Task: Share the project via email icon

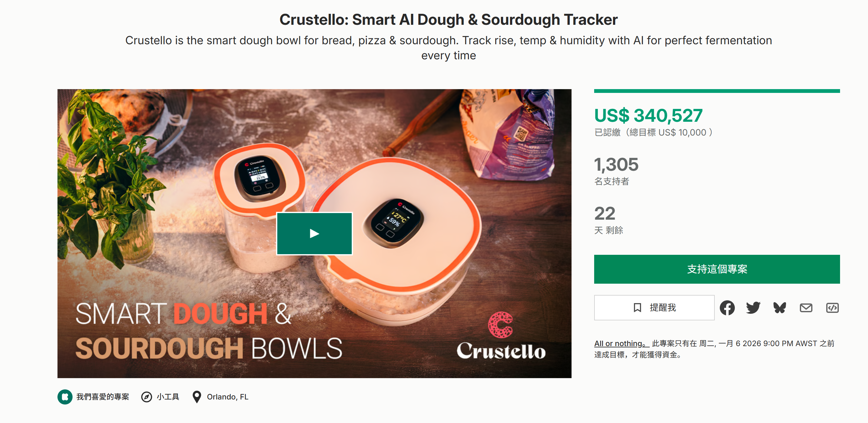Action: (806, 308)
